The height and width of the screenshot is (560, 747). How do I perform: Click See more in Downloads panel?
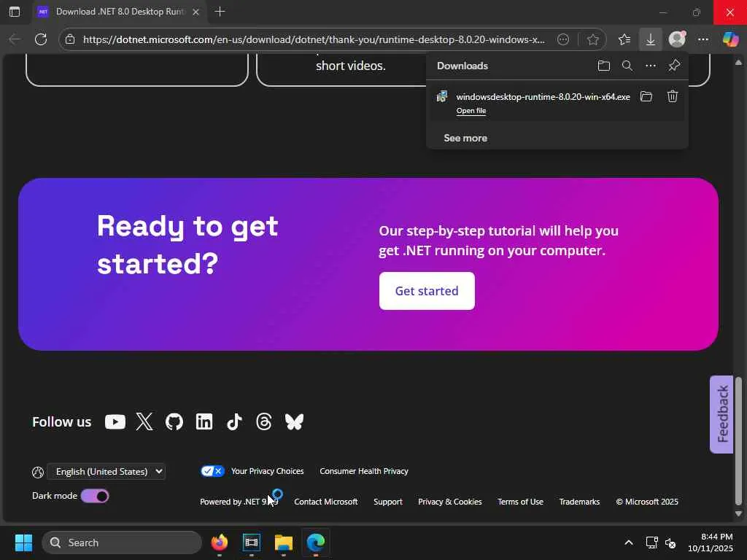pyautogui.click(x=465, y=138)
